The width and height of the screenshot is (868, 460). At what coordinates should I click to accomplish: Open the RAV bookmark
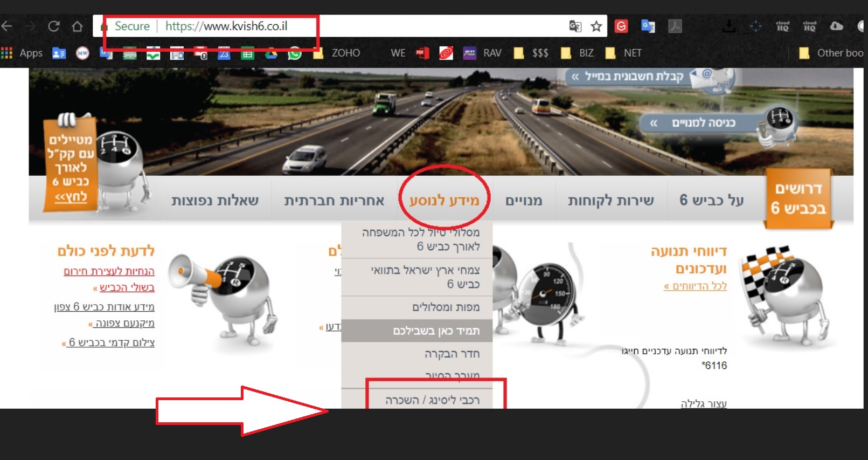[x=483, y=53]
